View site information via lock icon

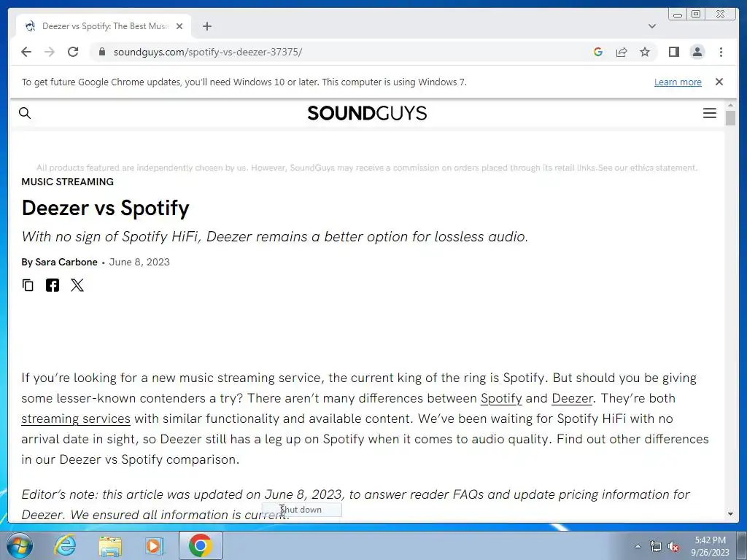[x=101, y=52]
